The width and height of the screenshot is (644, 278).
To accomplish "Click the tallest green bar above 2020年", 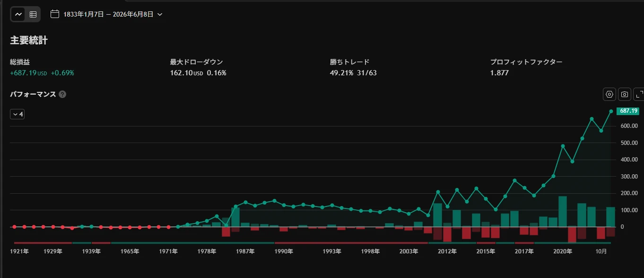I will pyautogui.click(x=563, y=211).
